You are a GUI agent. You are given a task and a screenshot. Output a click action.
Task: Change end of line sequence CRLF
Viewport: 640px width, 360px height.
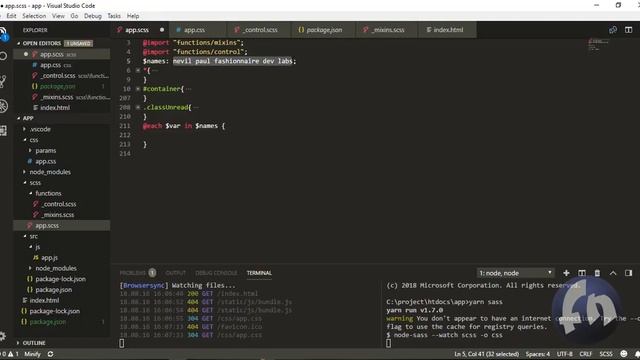[x=586, y=354]
